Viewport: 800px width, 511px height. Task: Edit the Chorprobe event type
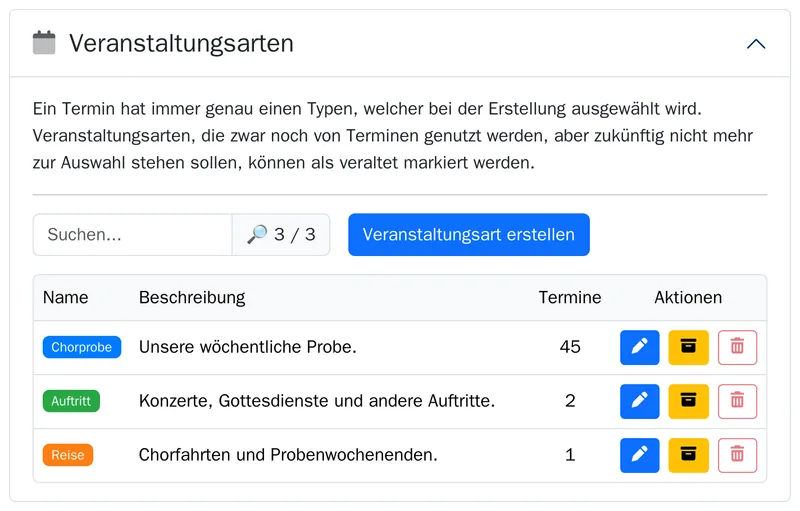tap(639, 347)
